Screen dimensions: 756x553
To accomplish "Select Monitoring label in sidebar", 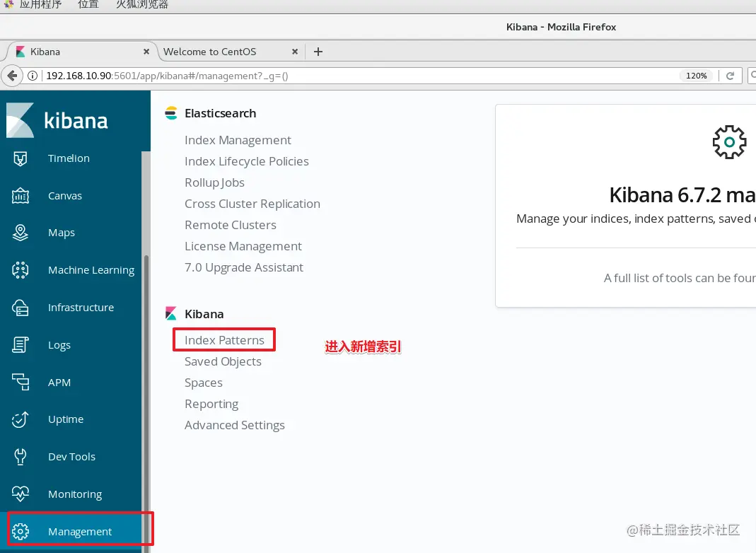I will (75, 494).
